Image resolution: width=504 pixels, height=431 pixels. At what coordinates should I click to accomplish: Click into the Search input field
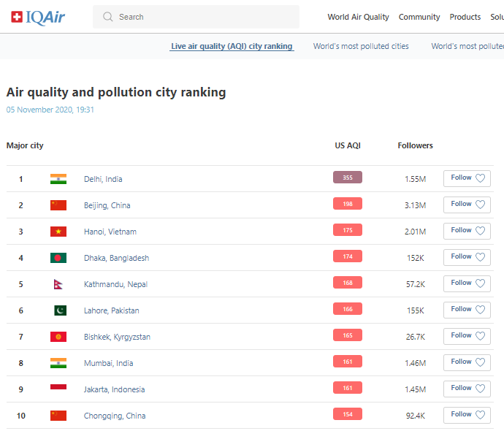click(x=205, y=17)
